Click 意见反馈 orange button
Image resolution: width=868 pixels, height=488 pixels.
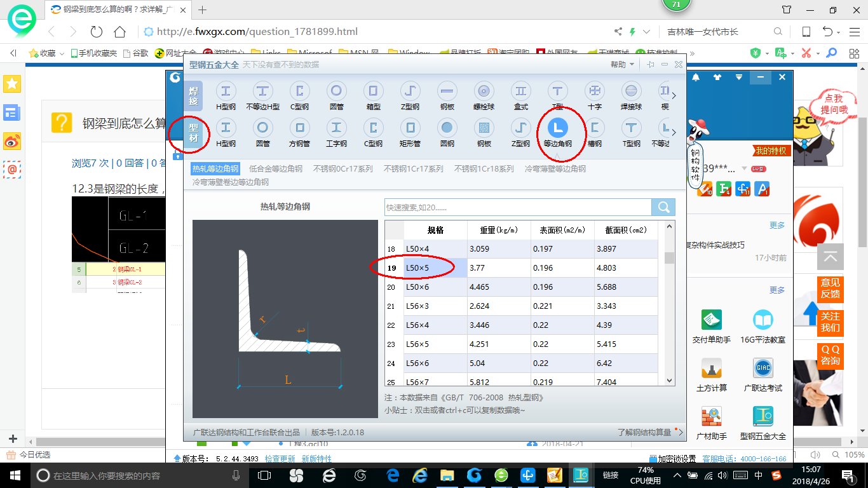(830, 288)
